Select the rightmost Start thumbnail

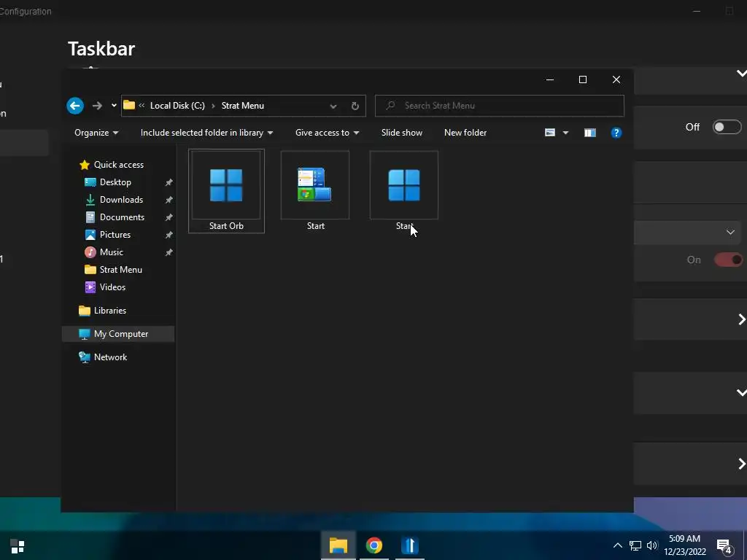tap(404, 184)
